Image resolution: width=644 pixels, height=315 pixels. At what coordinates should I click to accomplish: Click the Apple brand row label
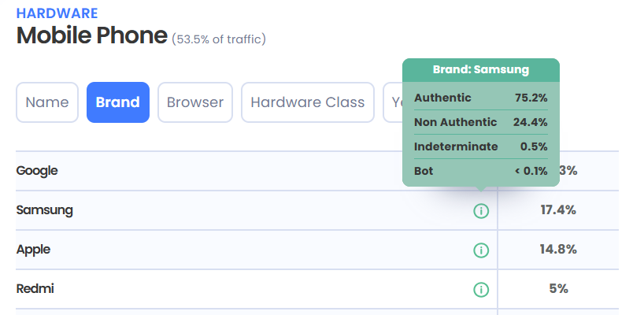(33, 250)
